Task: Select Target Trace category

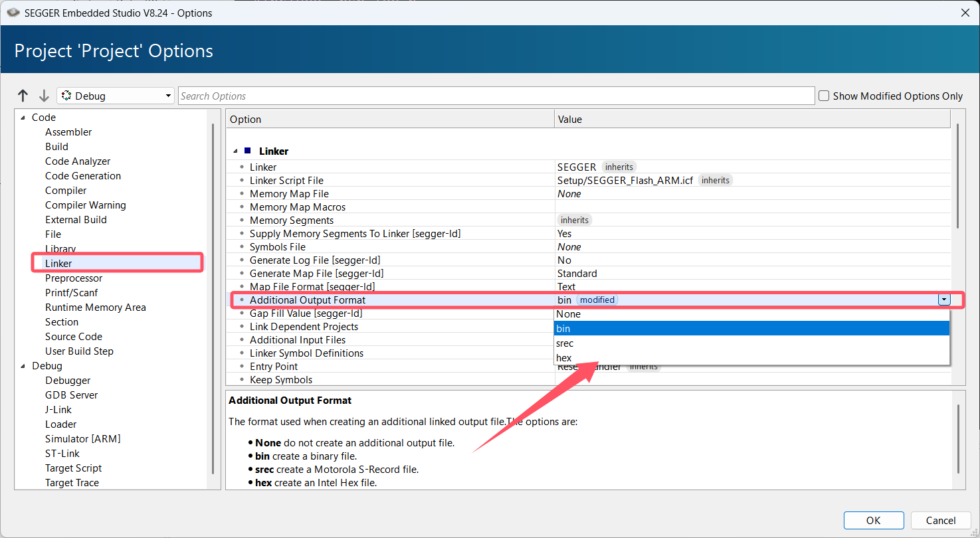Action: pos(72,483)
